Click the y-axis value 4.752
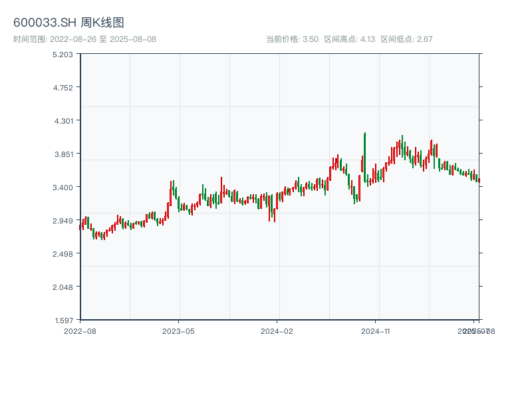 coord(63,88)
